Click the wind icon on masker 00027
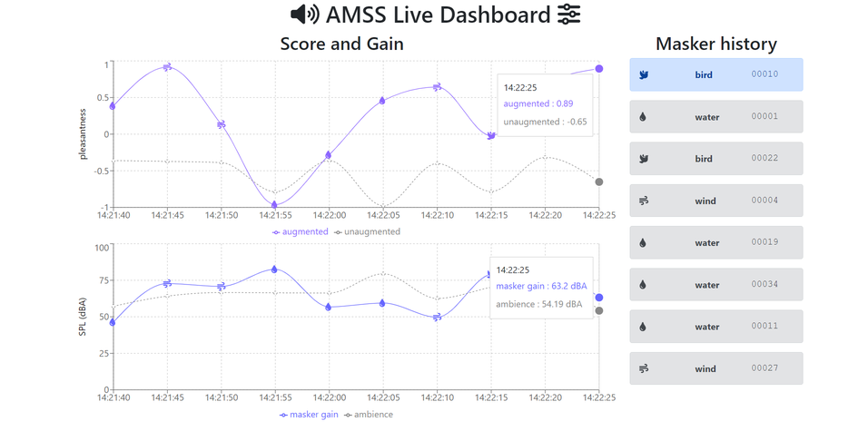The image size is (868, 431). 644,369
